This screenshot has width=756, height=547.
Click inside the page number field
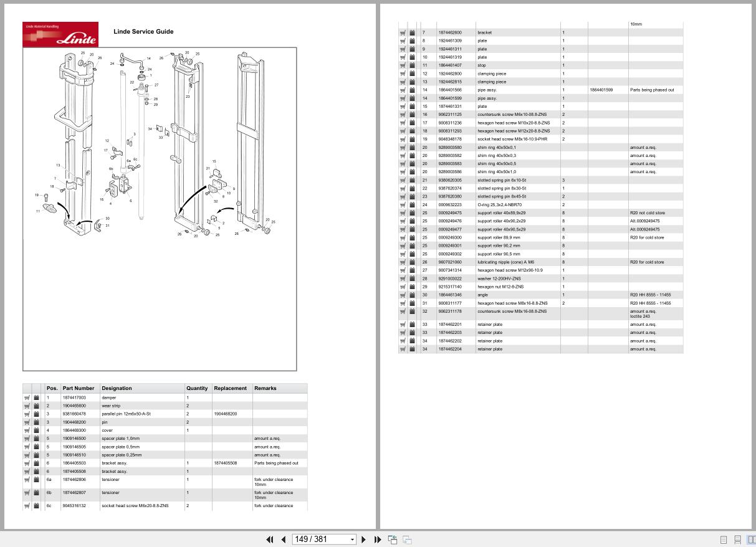(x=318, y=539)
